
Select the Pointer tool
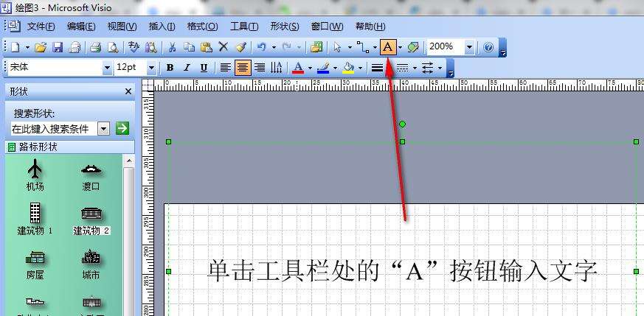point(338,47)
